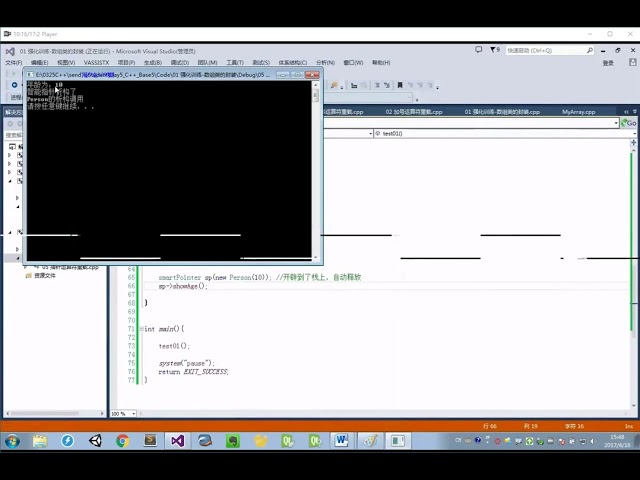The height and width of the screenshot is (480, 640).
Task: Open Evernote from taskbar
Action: [x=233, y=441]
